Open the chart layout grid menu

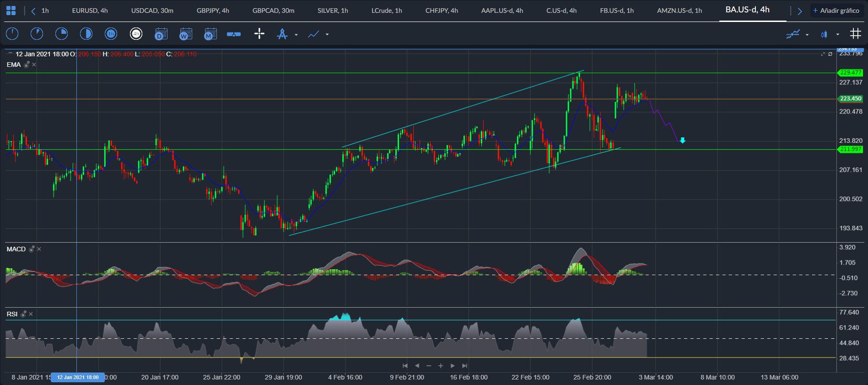[x=11, y=11]
